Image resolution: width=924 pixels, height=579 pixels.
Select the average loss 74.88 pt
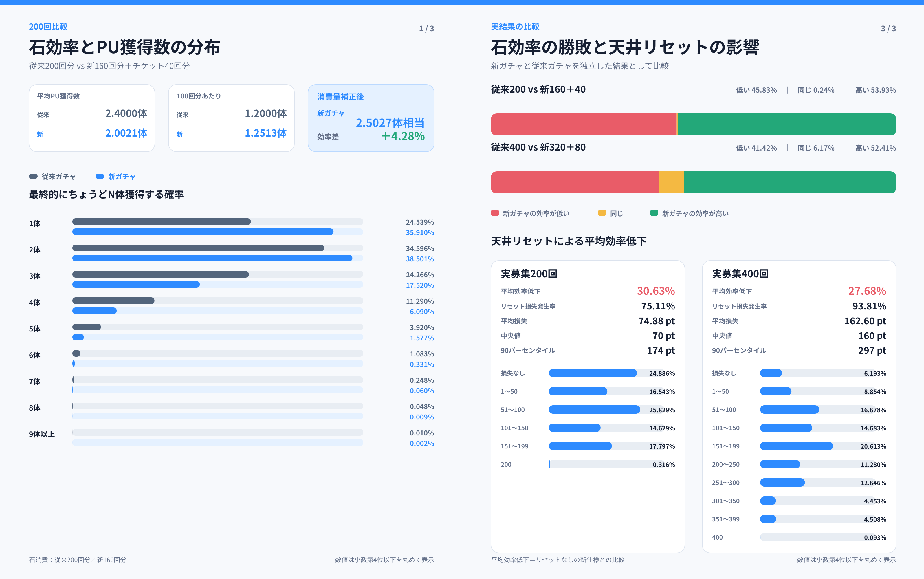pyautogui.click(x=657, y=321)
